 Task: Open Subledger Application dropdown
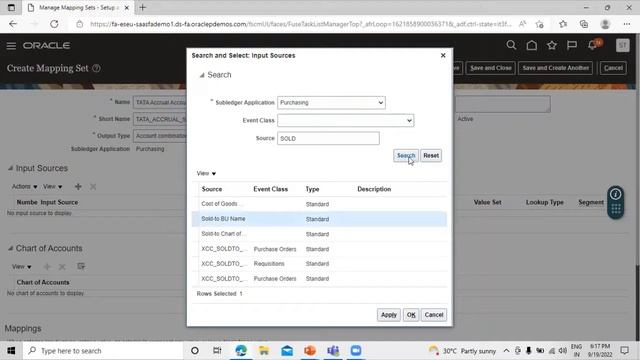click(331, 102)
